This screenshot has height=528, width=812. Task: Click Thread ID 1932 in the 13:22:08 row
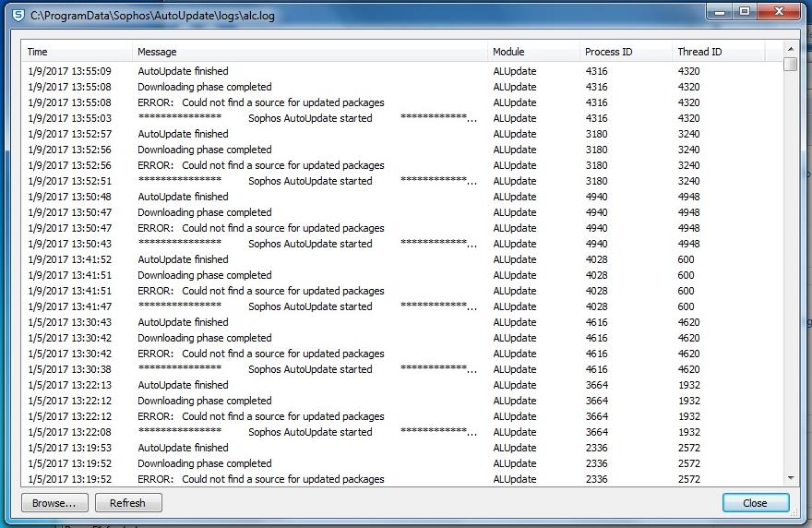coord(688,432)
